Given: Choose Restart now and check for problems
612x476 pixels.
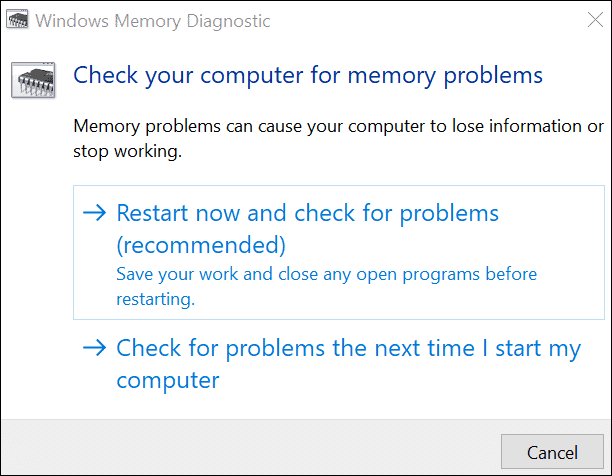Looking at the screenshot, I should pyautogui.click(x=307, y=213).
